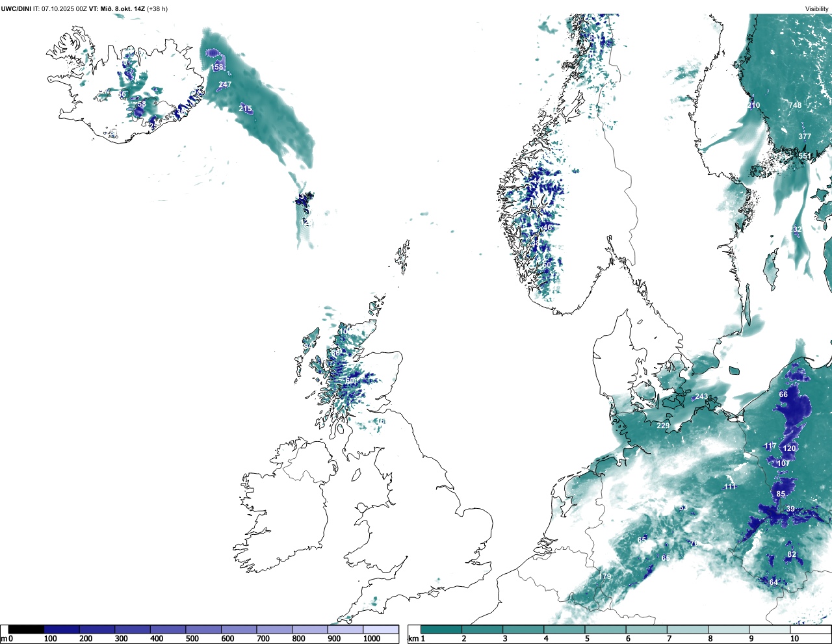Click the black 0–100 m legend swatch
The image size is (832, 644).
(x=27, y=629)
